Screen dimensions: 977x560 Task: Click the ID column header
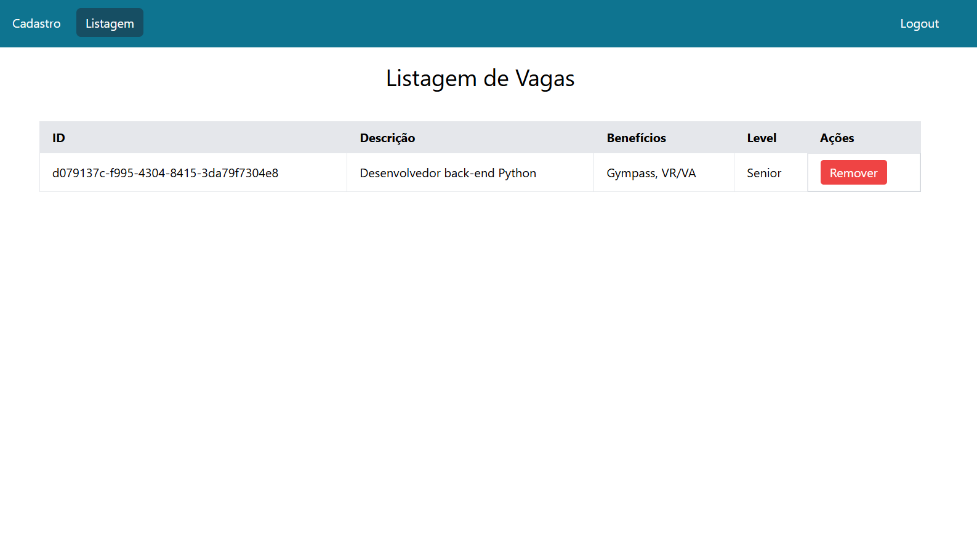[x=58, y=138]
